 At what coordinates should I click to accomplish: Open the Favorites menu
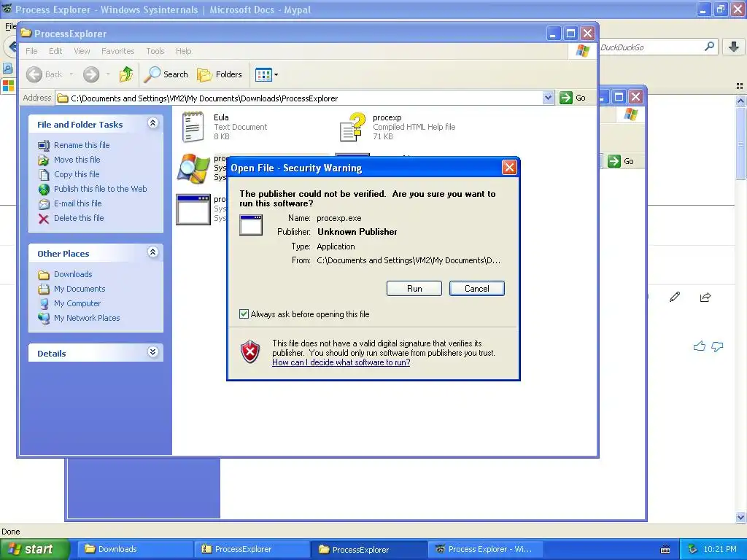[x=117, y=51]
